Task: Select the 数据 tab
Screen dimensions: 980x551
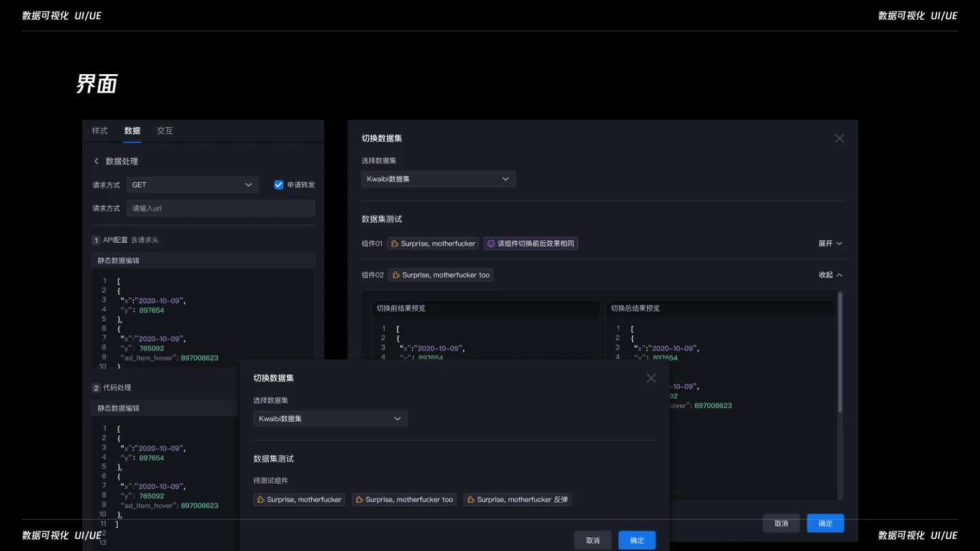Action: 132,131
